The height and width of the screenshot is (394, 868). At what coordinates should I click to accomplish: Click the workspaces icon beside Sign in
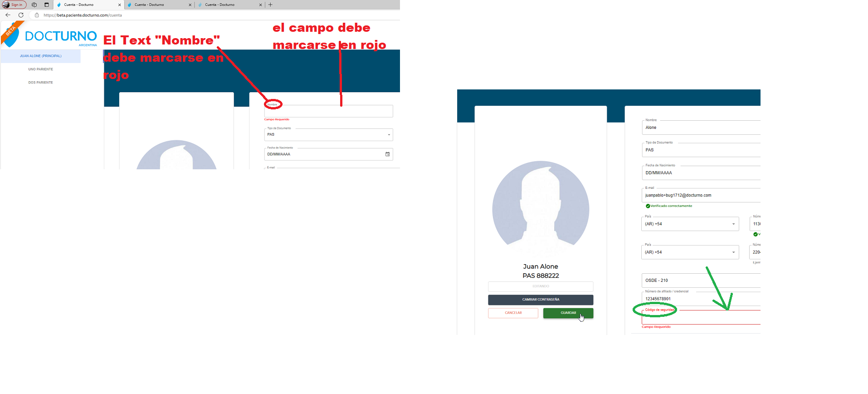[34, 5]
